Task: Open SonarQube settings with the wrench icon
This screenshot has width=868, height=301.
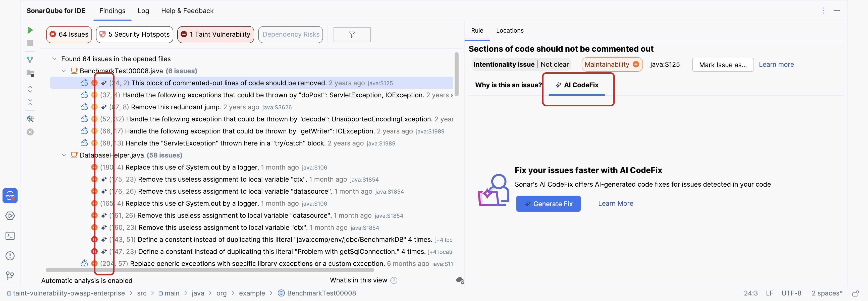Action: point(30,119)
